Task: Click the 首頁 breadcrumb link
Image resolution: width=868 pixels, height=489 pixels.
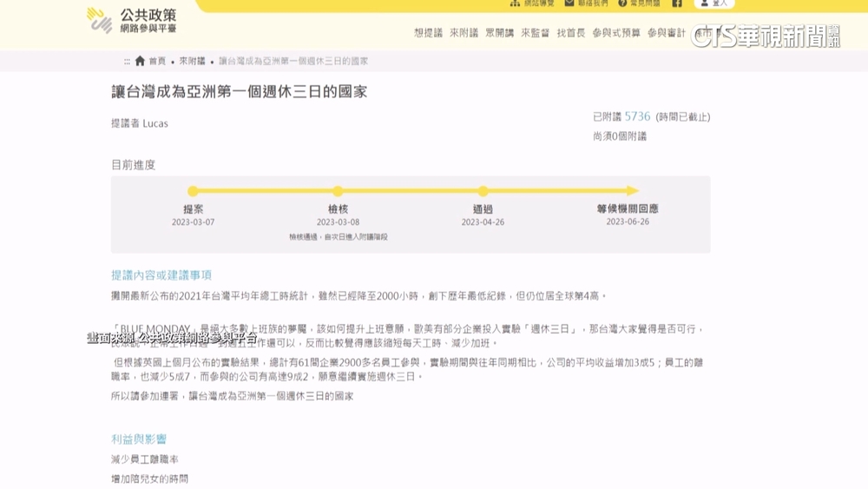Action: [157, 62]
